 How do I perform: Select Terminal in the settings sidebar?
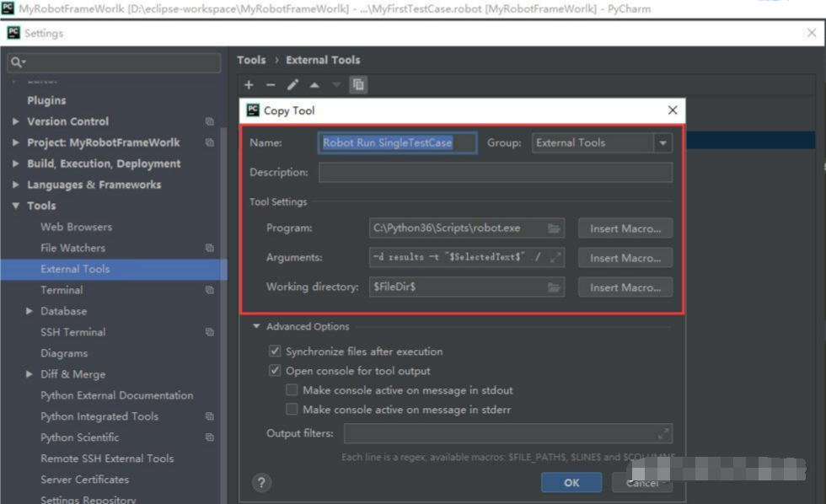61,290
